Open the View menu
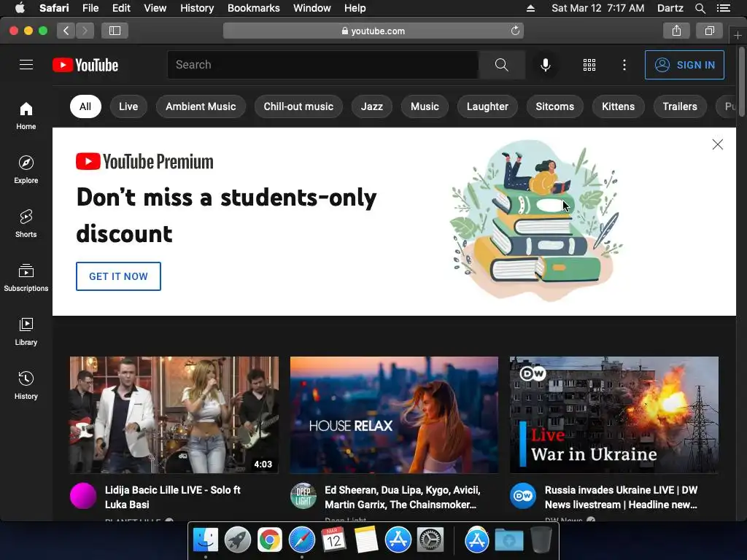747x560 pixels. coord(155,8)
